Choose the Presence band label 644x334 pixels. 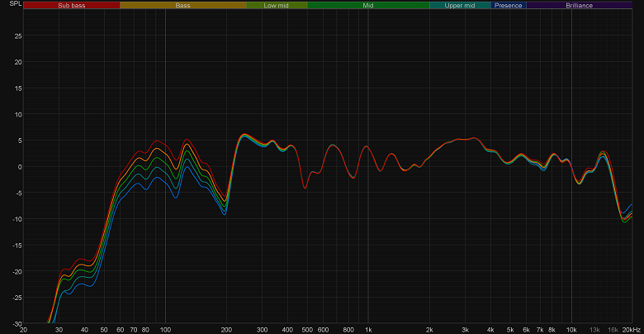tap(508, 5)
